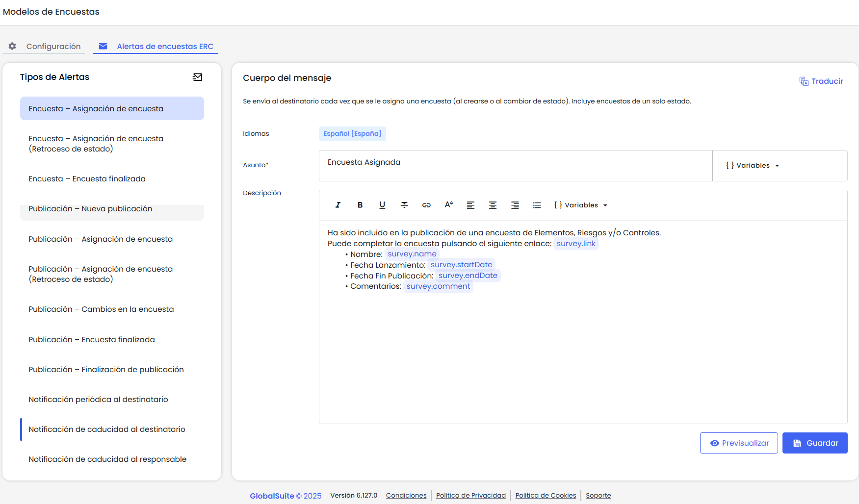This screenshot has width=859, height=504.
Task: Expand Variables dropdown in editor toolbar
Action: [581, 205]
